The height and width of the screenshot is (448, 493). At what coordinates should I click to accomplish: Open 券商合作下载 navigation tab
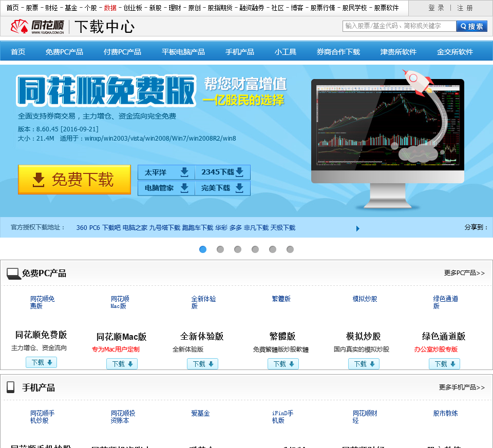(338, 52)
